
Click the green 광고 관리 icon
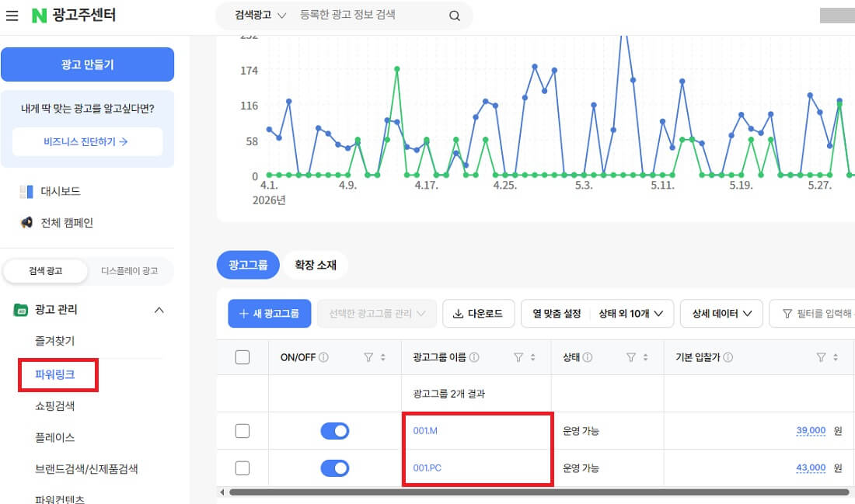tap(21, 310)
